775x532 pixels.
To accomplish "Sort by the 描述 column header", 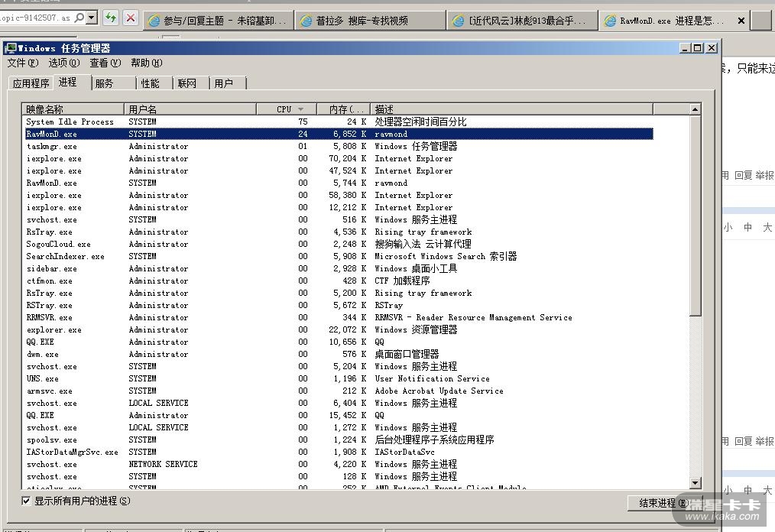I will coord(511,109).
